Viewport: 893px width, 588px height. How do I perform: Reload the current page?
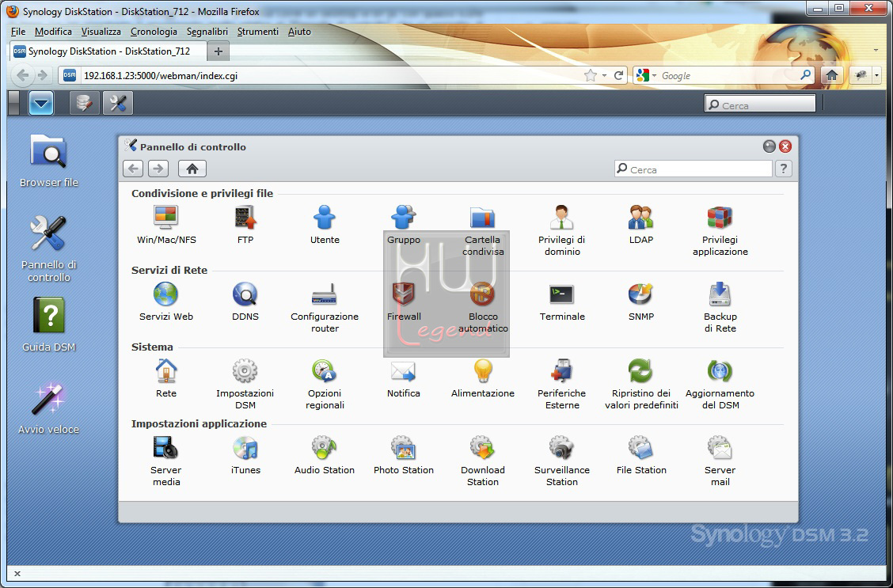(618, 75)
